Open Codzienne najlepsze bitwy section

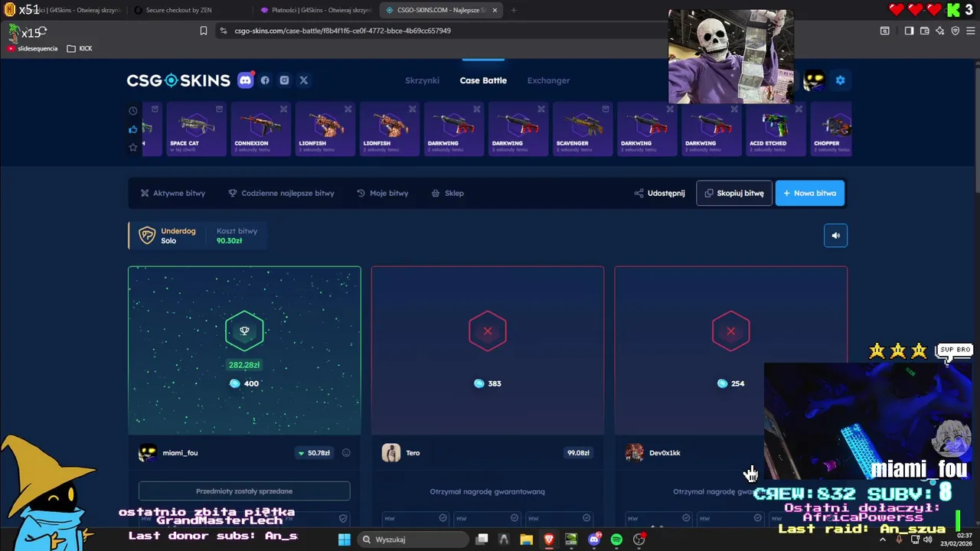tap(282, 193)
